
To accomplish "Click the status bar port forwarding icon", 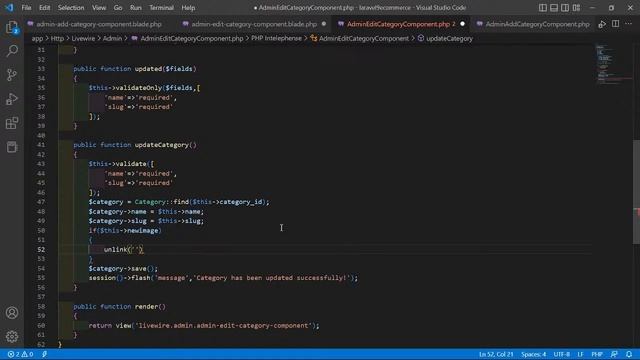I will 44,354.
